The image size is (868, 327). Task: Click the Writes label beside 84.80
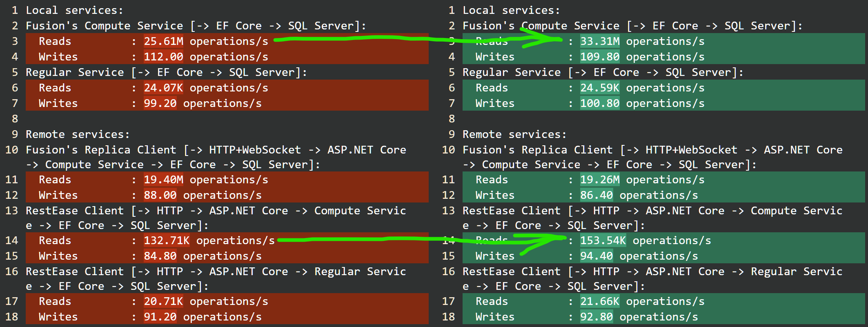pyautogui.click(x=58, y=256)
